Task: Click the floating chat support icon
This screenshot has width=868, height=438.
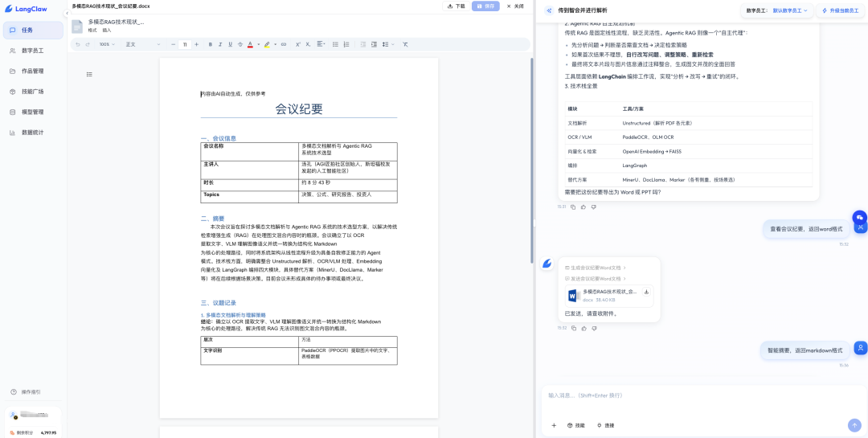Action: point(860,217)
